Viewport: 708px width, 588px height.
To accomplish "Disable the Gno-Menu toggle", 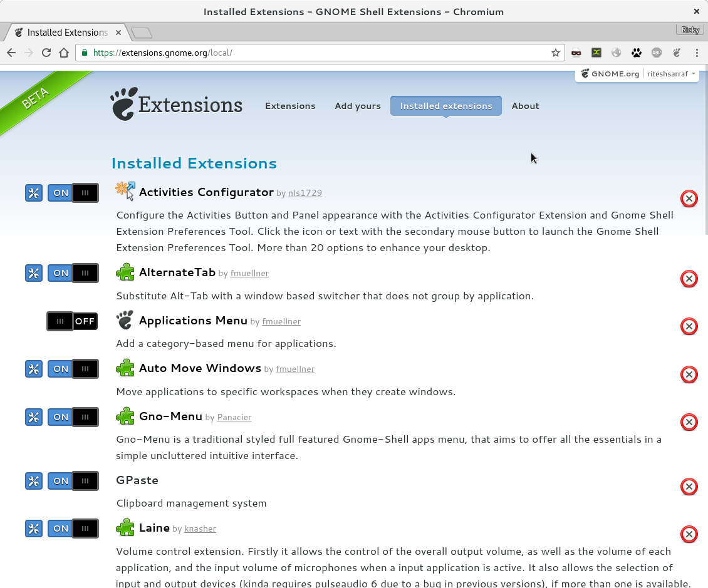I will [73, 417].
